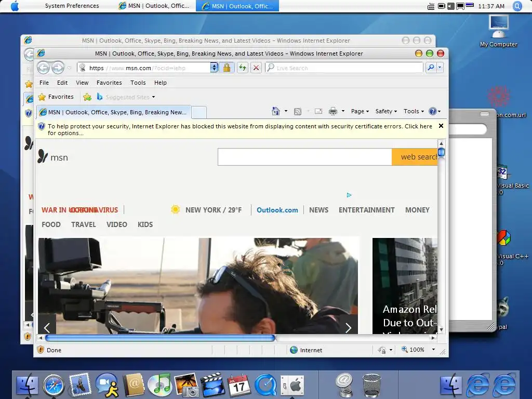Open the Apple menu
532x399 pixels.
coord(15,6)
